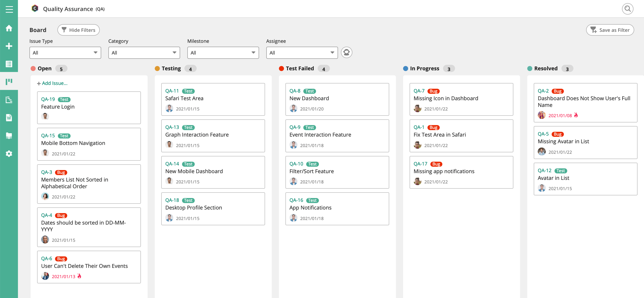This screenshot has height=298, width=644.
Task: Open the hamburger menu in sidebar
Action: click(x=9, y=9)
